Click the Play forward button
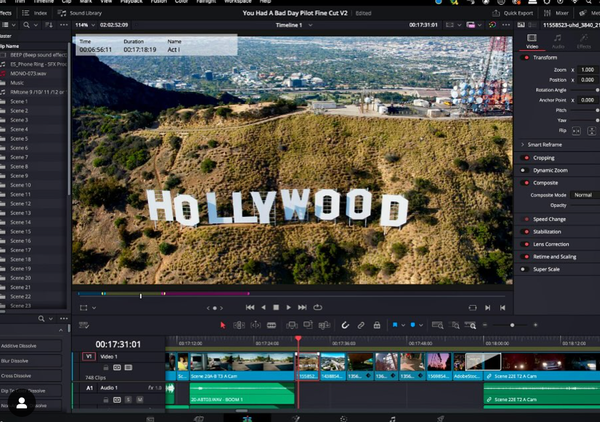The height and width of the screenshot is (422, 600). (289, 307)
